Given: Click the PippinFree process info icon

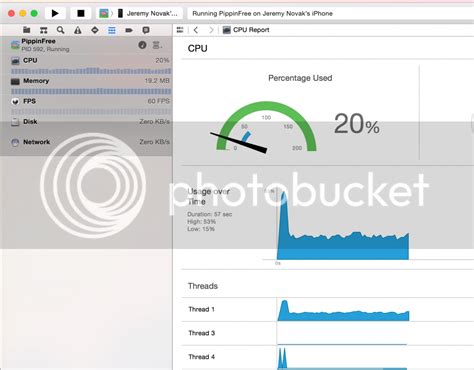Looking at the screenshot, I should point(142,45).
